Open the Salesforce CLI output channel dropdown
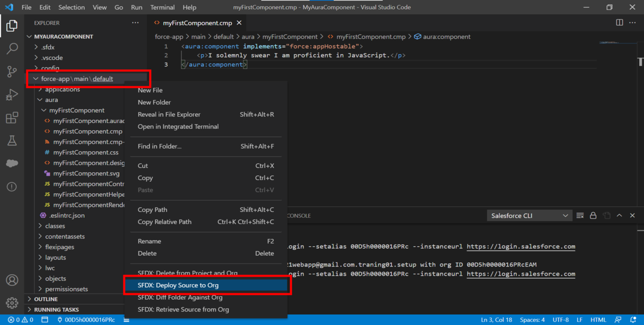644x325 pixels. [x=529, y=216]
